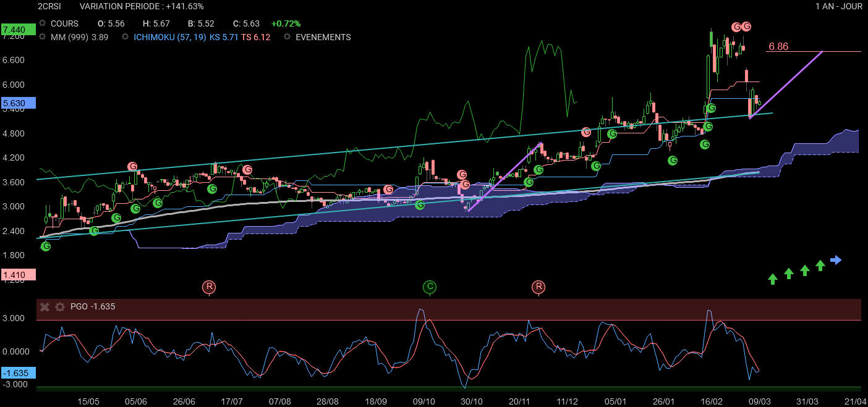Remove the PGO indicator with X icon

(45, 307)
